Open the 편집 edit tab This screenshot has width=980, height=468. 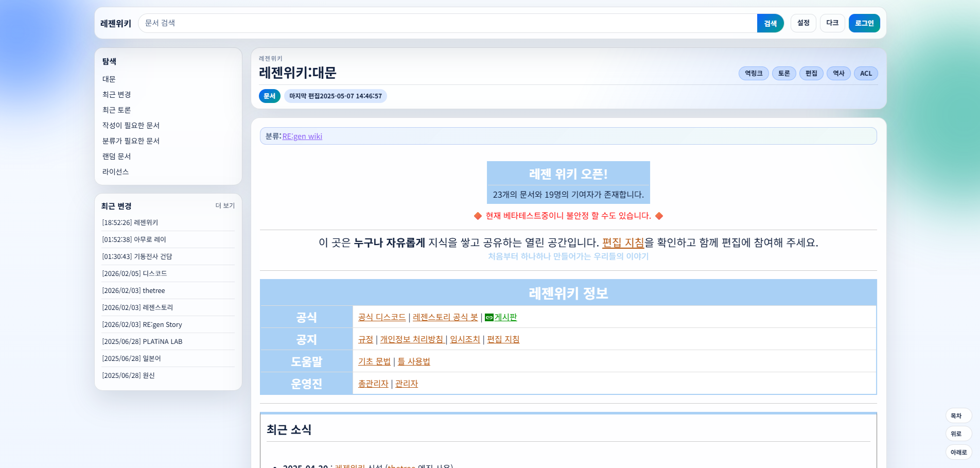click(811, 74)
